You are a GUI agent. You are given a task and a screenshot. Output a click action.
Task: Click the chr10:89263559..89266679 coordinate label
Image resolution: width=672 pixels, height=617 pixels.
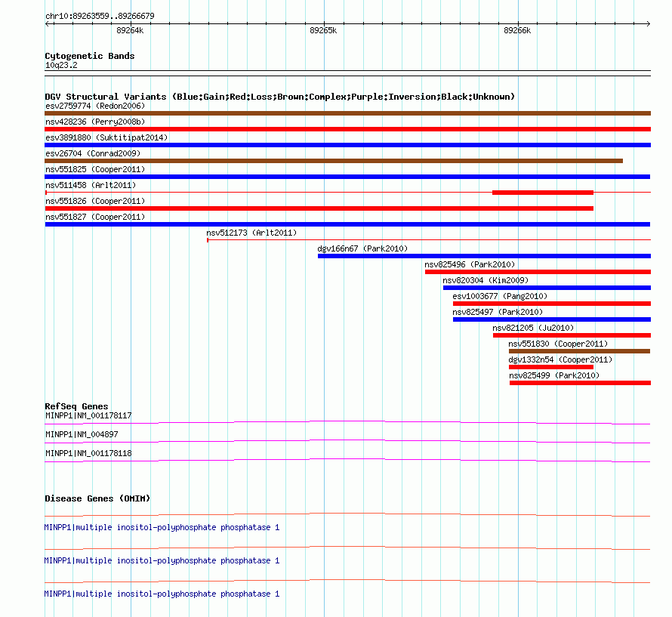point(100,16)
